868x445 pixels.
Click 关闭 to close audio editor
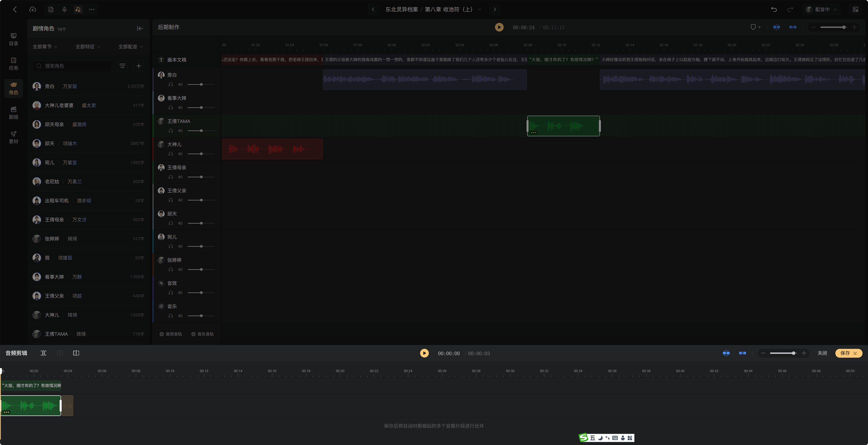[822, 353]
